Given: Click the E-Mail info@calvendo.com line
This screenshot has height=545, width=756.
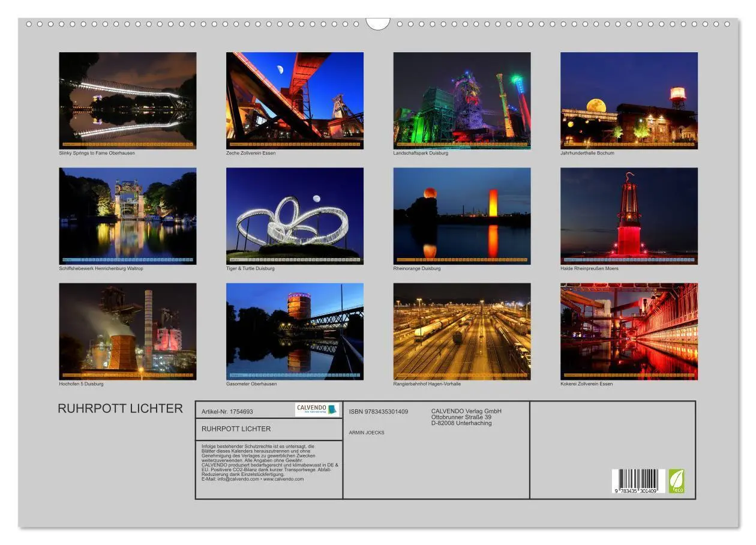Looking at the screenshot, I should pyautogui.click(x=253, y=479).
